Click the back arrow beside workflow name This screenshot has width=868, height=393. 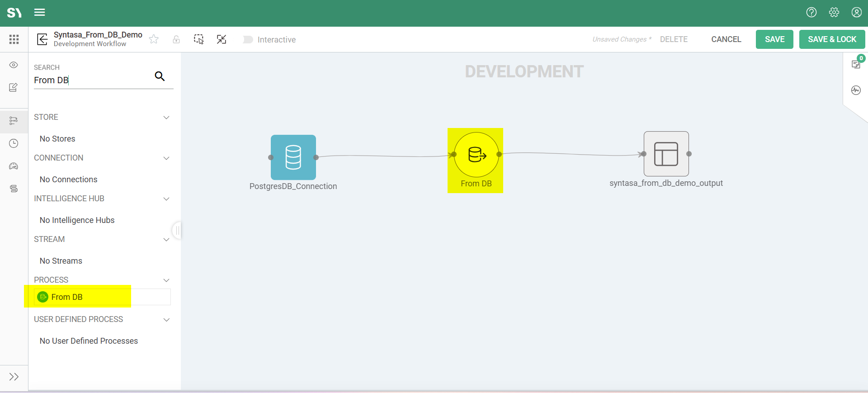pyautogui.click(x=42, y=39)
